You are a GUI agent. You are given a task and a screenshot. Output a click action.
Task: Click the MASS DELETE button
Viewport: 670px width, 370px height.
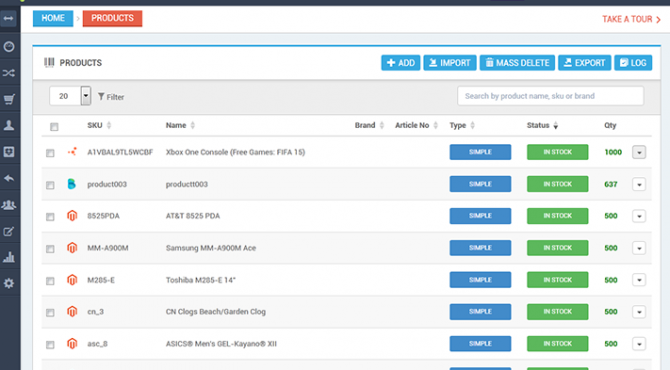click(517, 63)
